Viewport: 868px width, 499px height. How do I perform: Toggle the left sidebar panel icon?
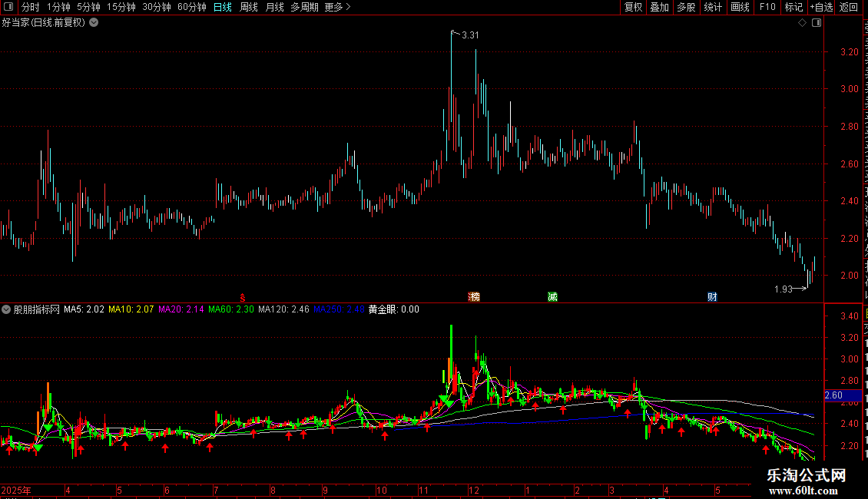pos(8,7)
